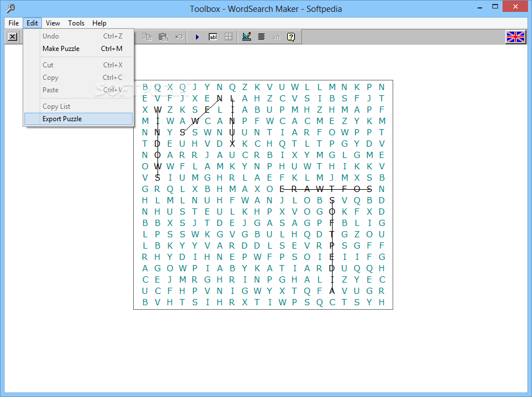Open the View menu
The image size is (532, 397).
click(x=53, y=23)
